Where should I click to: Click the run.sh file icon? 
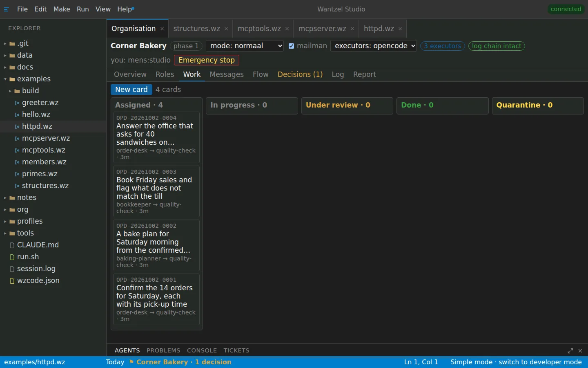coord(12,257)
